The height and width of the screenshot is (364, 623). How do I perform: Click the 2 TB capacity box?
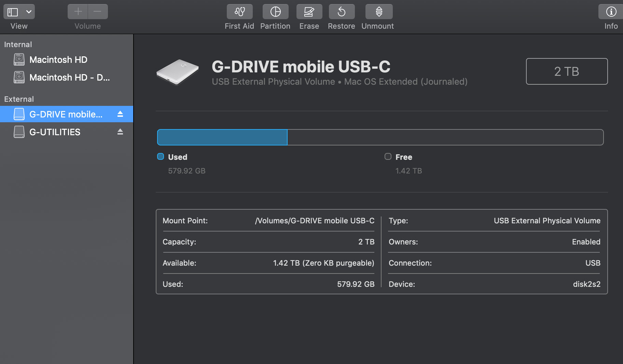pos(567,71)
